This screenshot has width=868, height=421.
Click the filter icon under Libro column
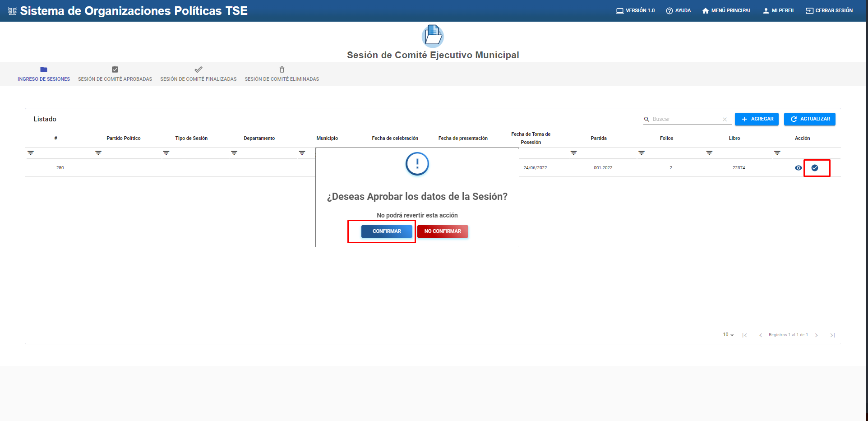coord(709,153)
